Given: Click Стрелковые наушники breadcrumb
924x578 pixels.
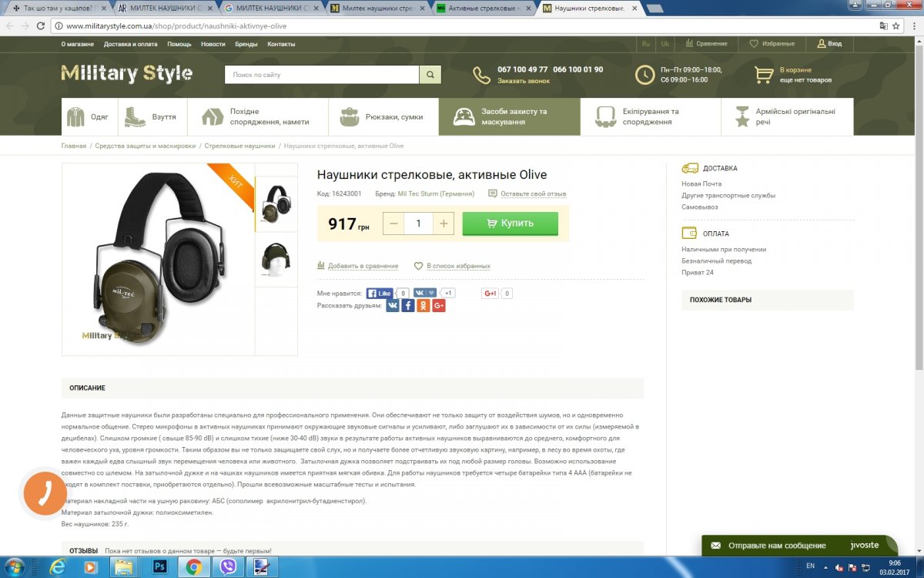Looking at the screenshot, I should click(x=239, y=146).
